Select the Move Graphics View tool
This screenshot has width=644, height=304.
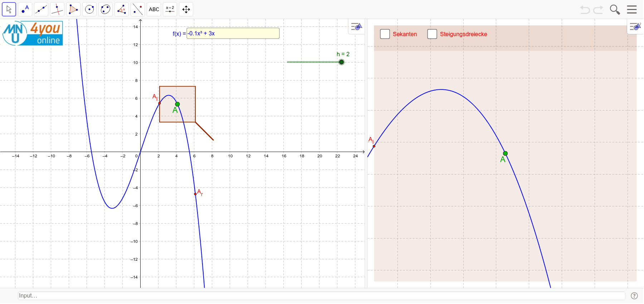pyautogui.click(x=186, y=9)
